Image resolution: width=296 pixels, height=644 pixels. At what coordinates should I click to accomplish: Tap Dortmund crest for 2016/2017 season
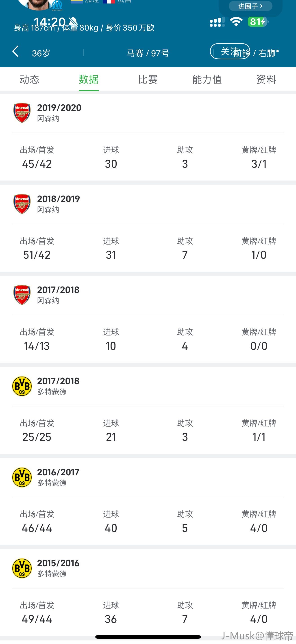pyautogui.click(x=22, y=477)
